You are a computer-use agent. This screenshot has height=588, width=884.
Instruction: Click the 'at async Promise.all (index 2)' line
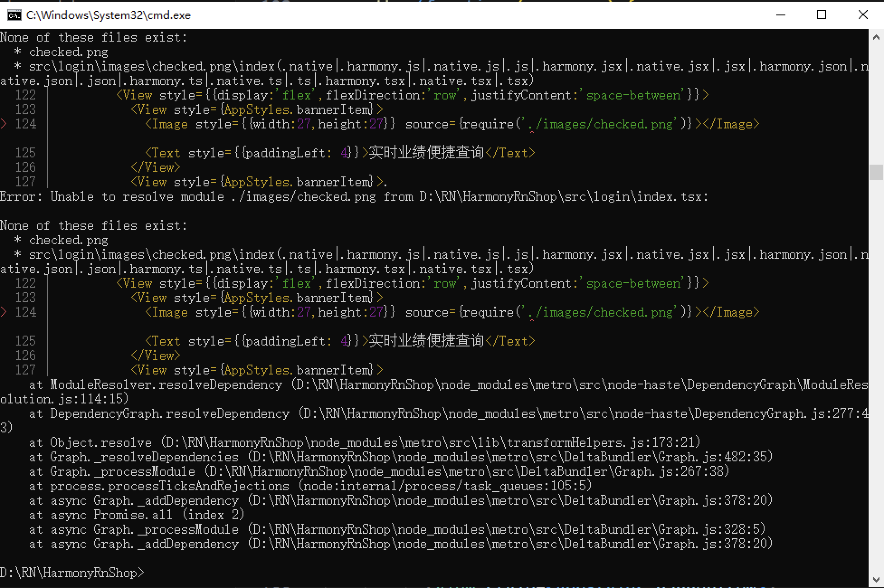[x=136, y=515]
